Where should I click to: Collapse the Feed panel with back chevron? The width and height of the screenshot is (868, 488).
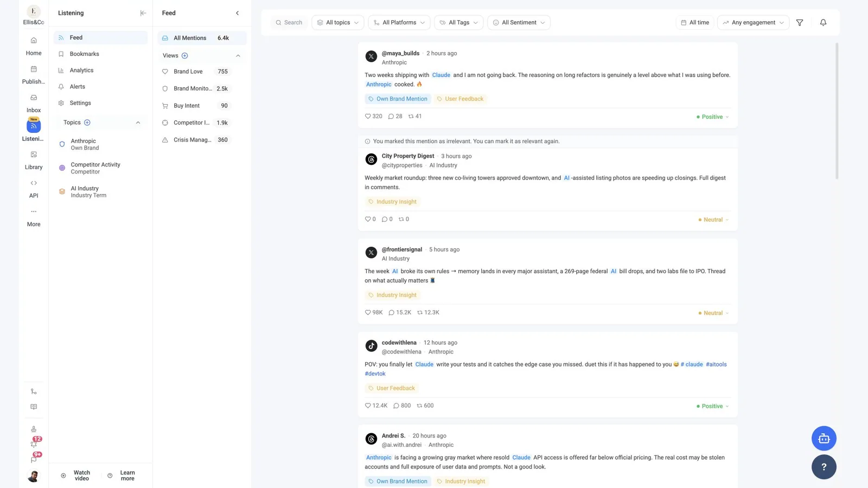(x=237, y=13)
